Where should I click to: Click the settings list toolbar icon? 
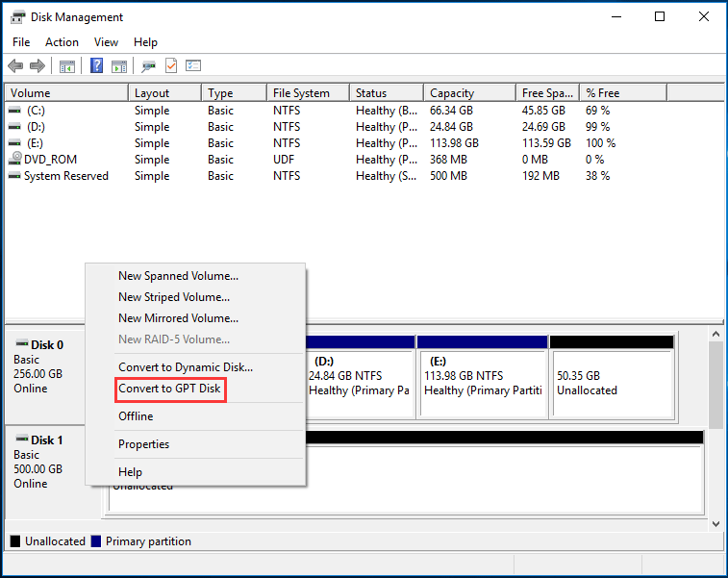coord(193,66)
